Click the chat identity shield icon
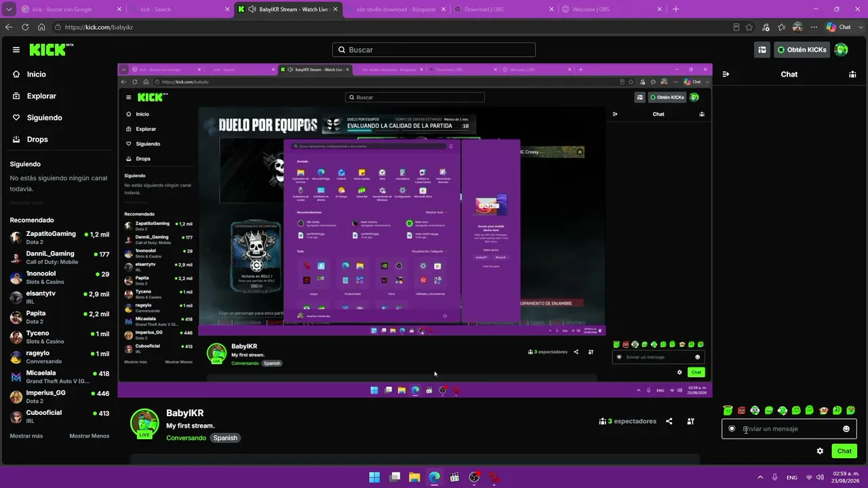 [x=732, y=428]
